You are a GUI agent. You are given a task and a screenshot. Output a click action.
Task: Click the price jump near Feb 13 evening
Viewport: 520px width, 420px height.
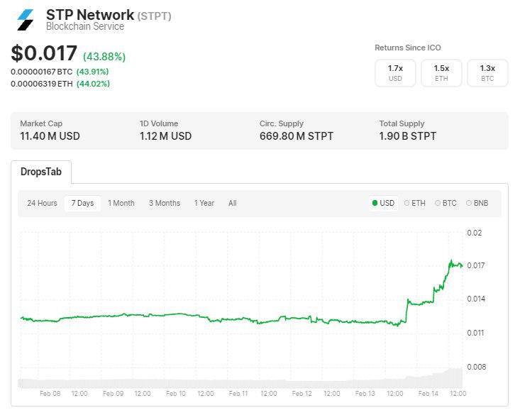[x=406, y=310]
